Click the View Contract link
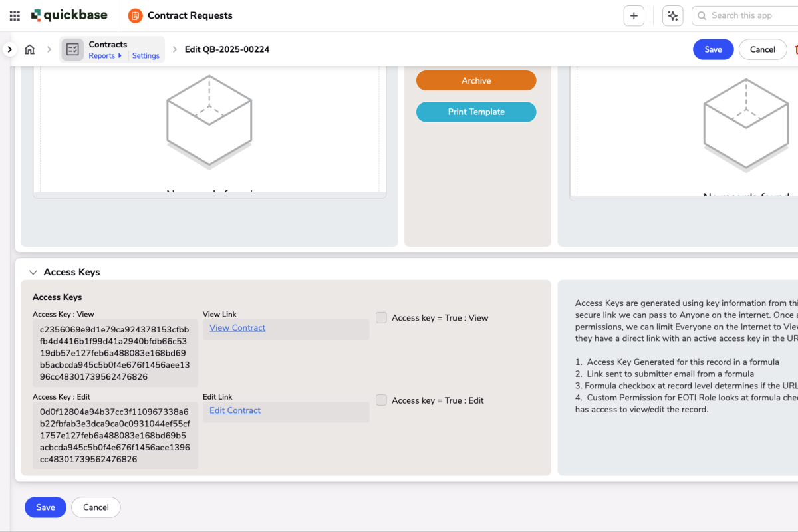This screenshot has height=532, width=798. click(x=237, y=327)
